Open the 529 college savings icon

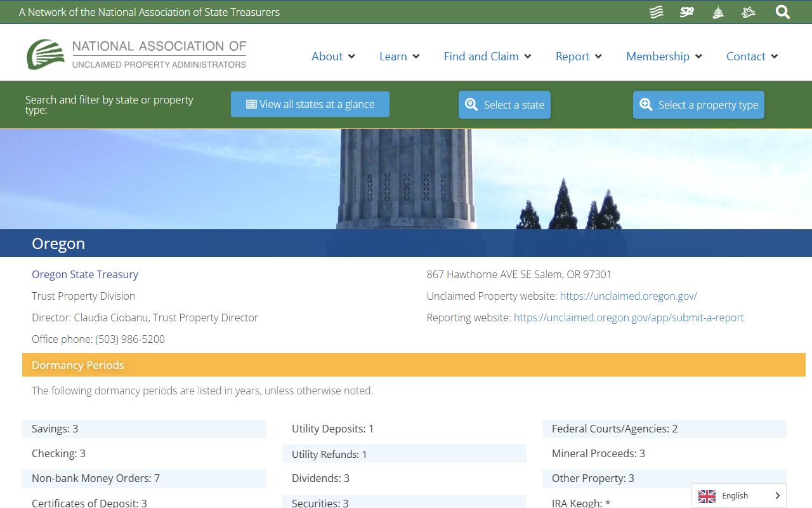pos(687,12)
